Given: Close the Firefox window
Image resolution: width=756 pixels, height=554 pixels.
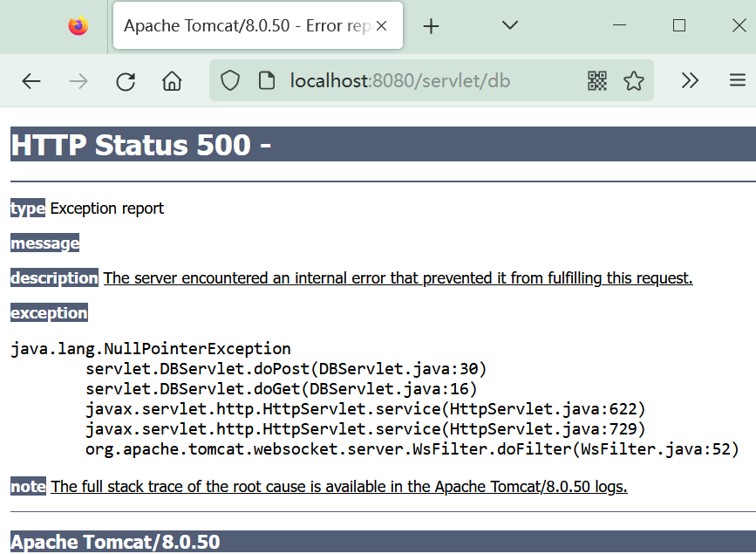Looking at the screenshot, I should click(739, 25).
